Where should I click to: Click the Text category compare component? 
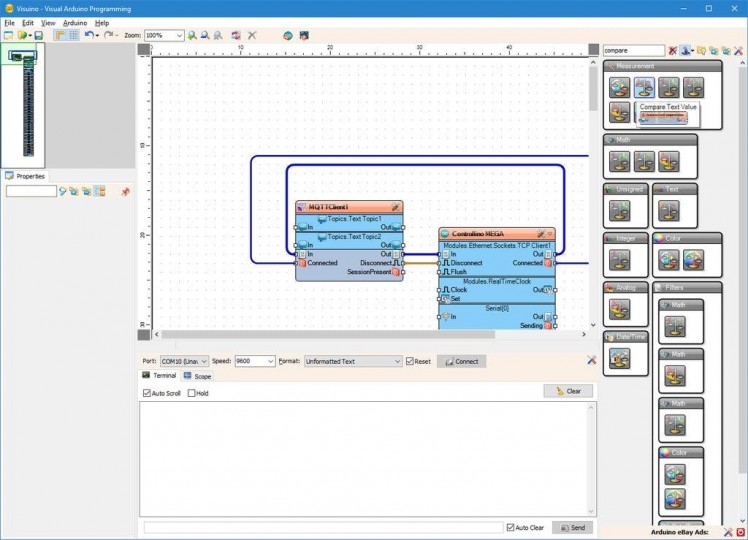(x=668, y=210)
